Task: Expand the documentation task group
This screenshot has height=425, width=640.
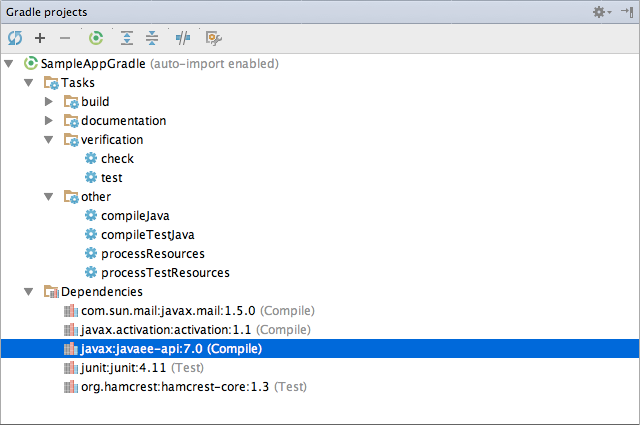Action: coord(49,120)
